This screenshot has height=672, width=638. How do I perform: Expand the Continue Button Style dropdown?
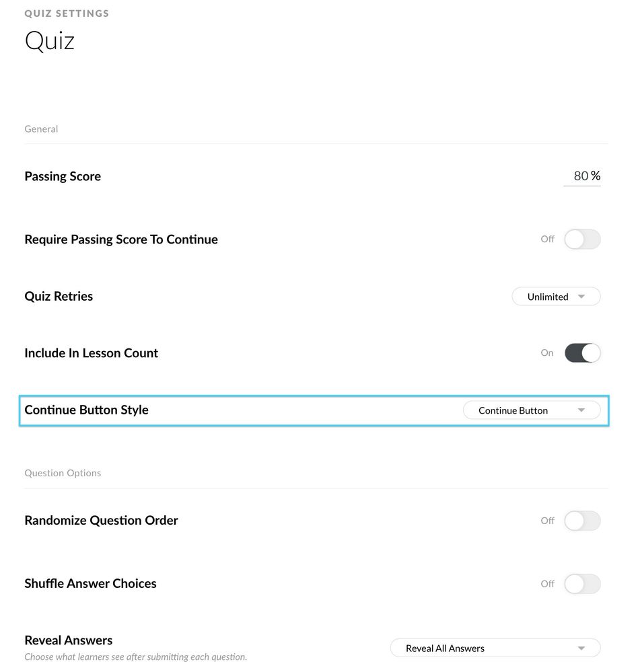[x=531, y=410]
